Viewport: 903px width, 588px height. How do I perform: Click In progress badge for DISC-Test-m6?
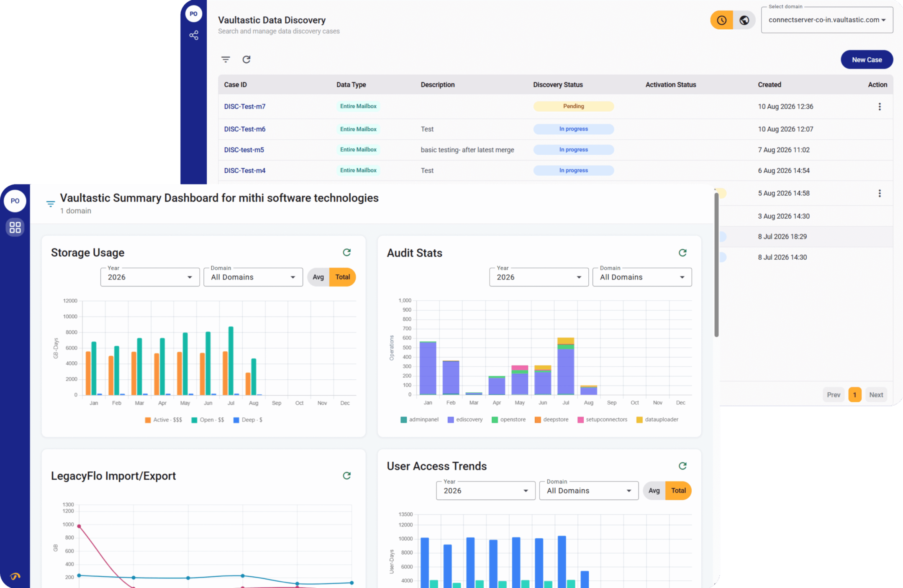point(574,129)
